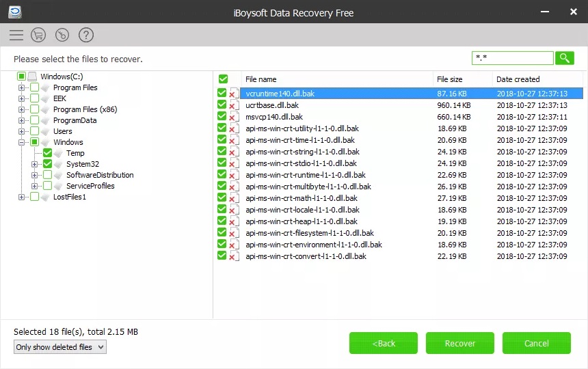The height and width of the screenshot is (369, 588).
Task: Click file icon next to api-ms-win-crt-environment-l1-1-0.dll.bak
Action: [x=234, y=245]
